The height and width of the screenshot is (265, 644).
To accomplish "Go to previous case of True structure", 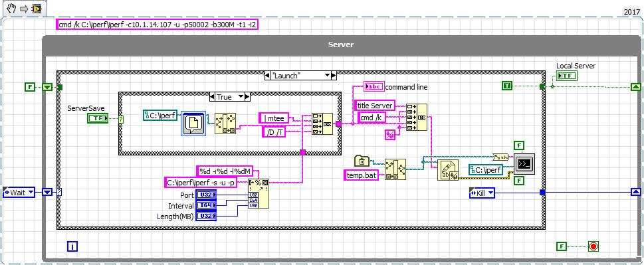I will point(212,97).
